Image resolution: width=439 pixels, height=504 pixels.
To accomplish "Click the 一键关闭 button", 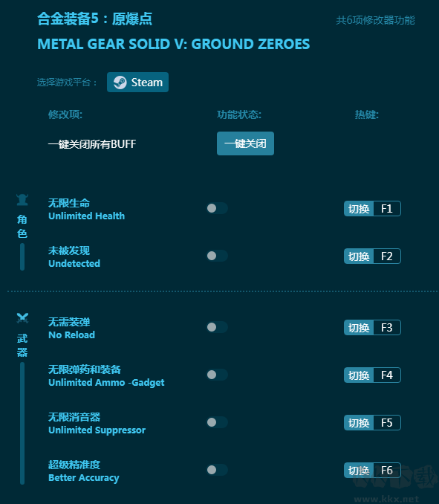I will 245,143.
